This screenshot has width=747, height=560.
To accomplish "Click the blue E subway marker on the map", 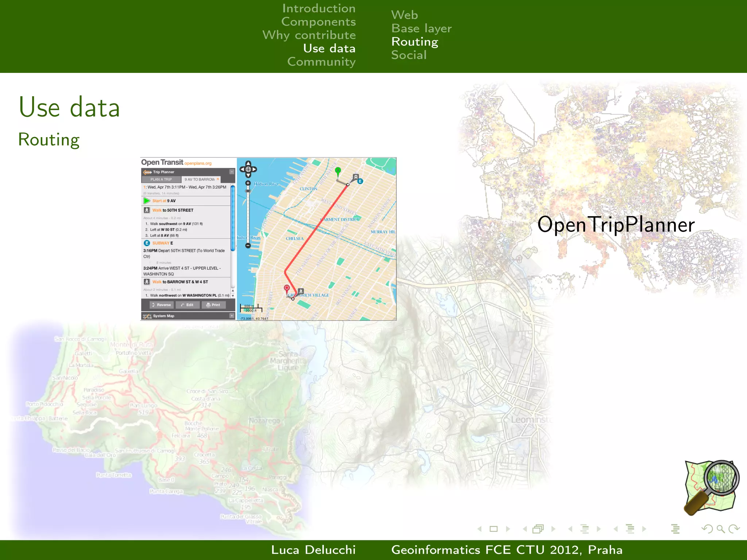I will (360, 181).
